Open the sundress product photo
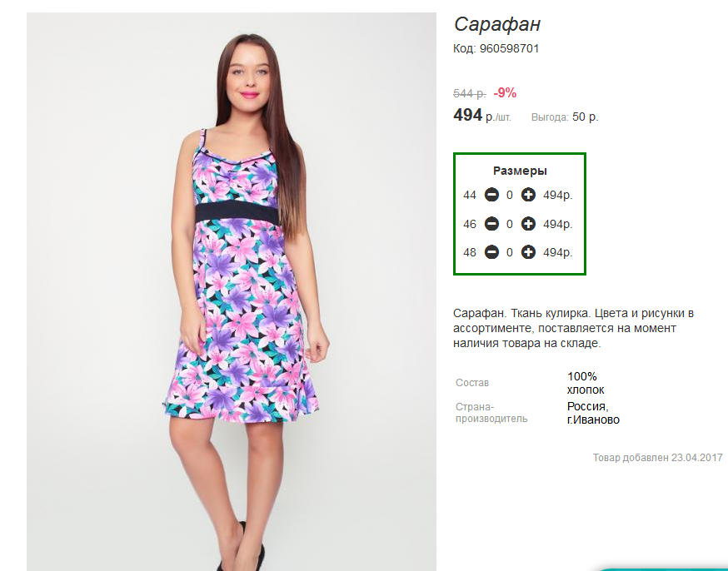This screenshot has height=571, width=728. [232, 291]
